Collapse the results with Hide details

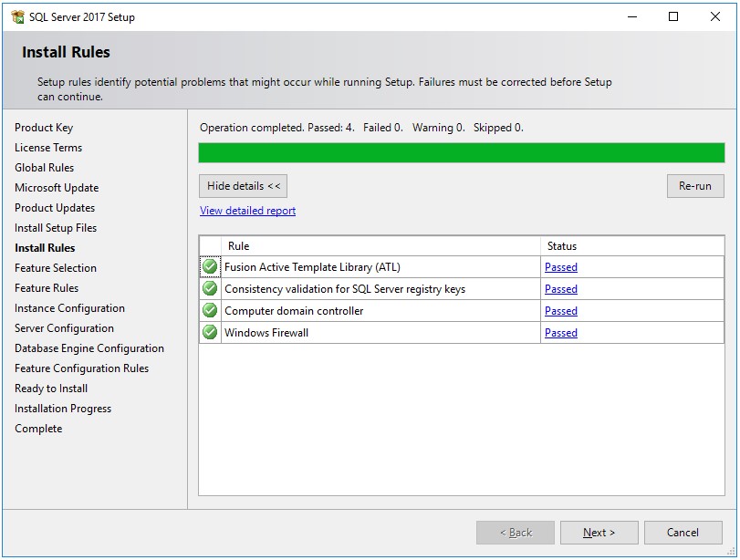[242, 185]
